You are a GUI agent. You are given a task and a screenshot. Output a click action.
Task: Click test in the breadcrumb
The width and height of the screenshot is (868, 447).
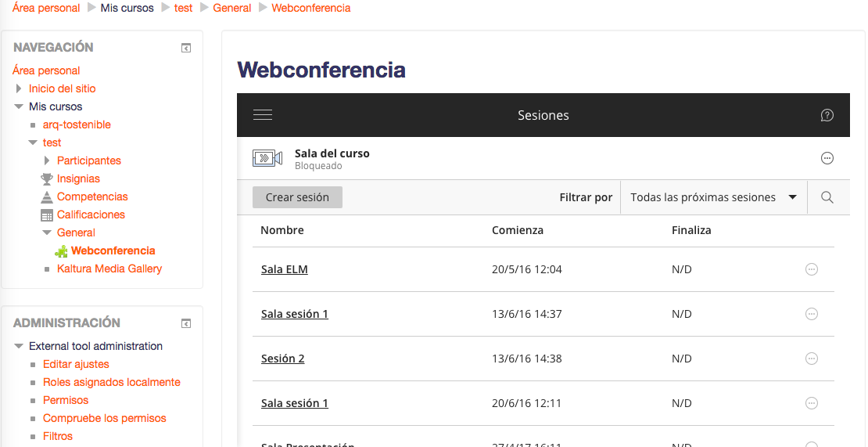tap(183, 8)
